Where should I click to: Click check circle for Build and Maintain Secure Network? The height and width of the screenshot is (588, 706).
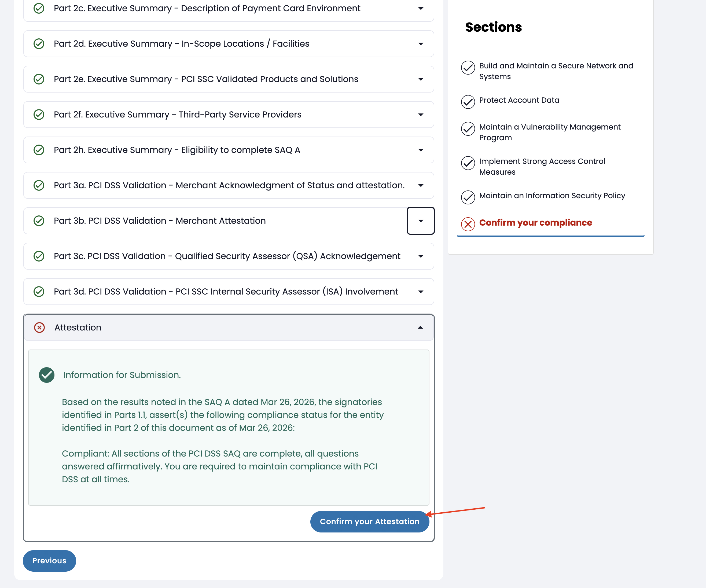coord(468,67)
